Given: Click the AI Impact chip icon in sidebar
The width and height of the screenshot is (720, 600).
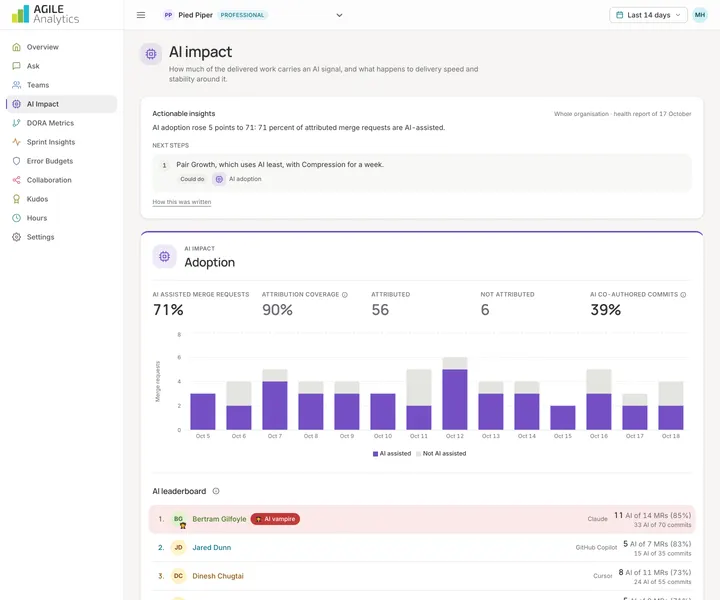Looking at the screenshot, I should (x=17, y=104).
